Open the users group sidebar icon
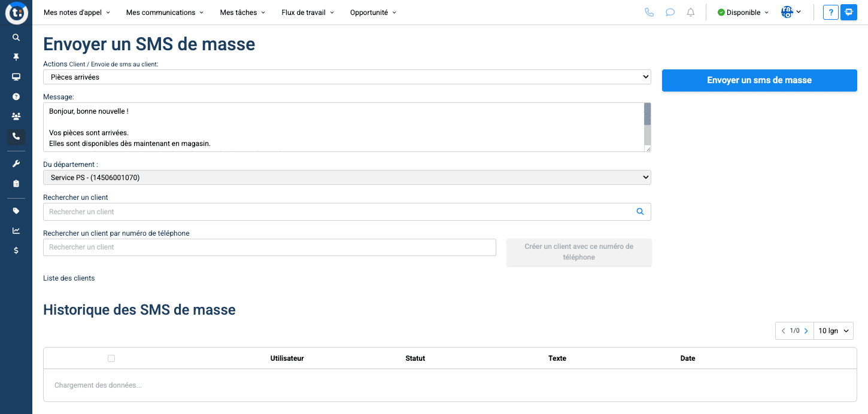868x414 pixels. coord(16,116)
